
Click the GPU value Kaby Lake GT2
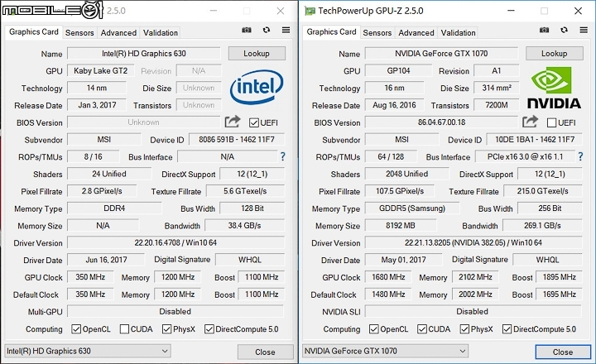(x=100, y=70)
